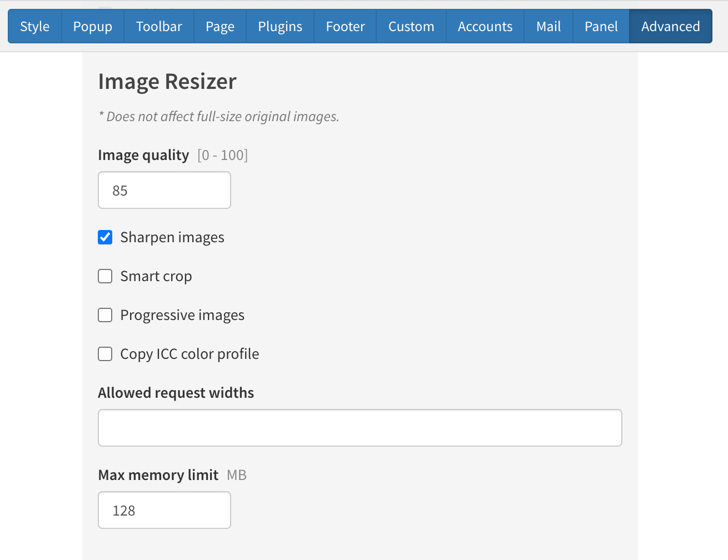This screenshot has width=728, height=560.
Task: Switch to the Footer tab
Action: point(345,26)
